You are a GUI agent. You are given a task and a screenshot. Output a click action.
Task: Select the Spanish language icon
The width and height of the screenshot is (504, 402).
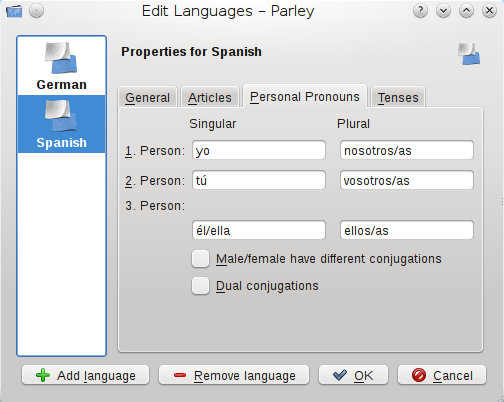click(x=61, y=116)
